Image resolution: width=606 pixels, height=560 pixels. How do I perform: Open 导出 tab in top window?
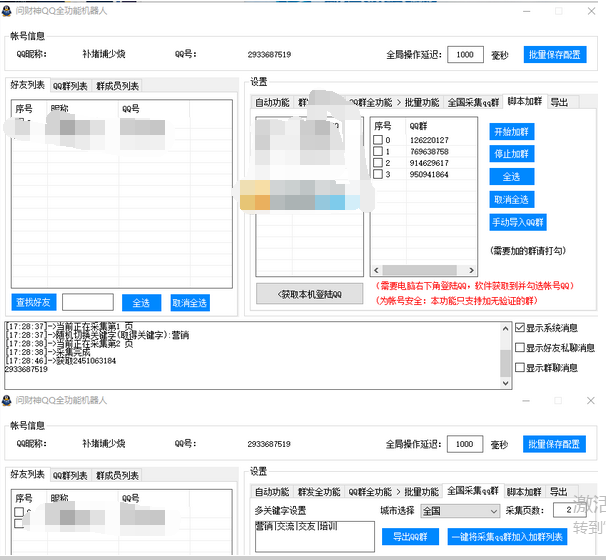coord(559,102)
